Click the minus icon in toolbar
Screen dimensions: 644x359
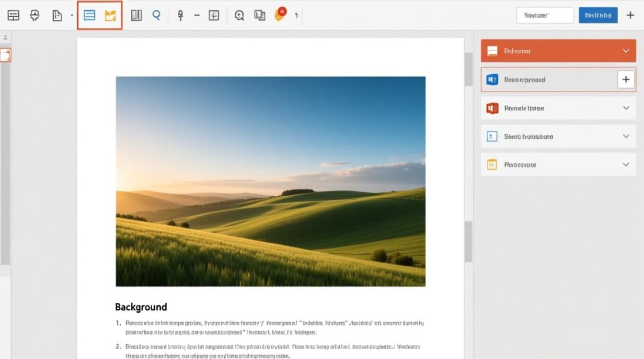(197, 15)
